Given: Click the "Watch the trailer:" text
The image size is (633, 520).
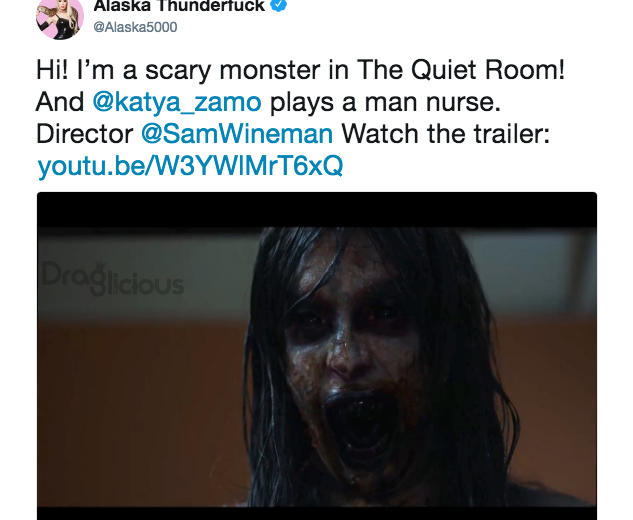Looking at the screenshot, I should pyautogui.click(x=446, y=134).
